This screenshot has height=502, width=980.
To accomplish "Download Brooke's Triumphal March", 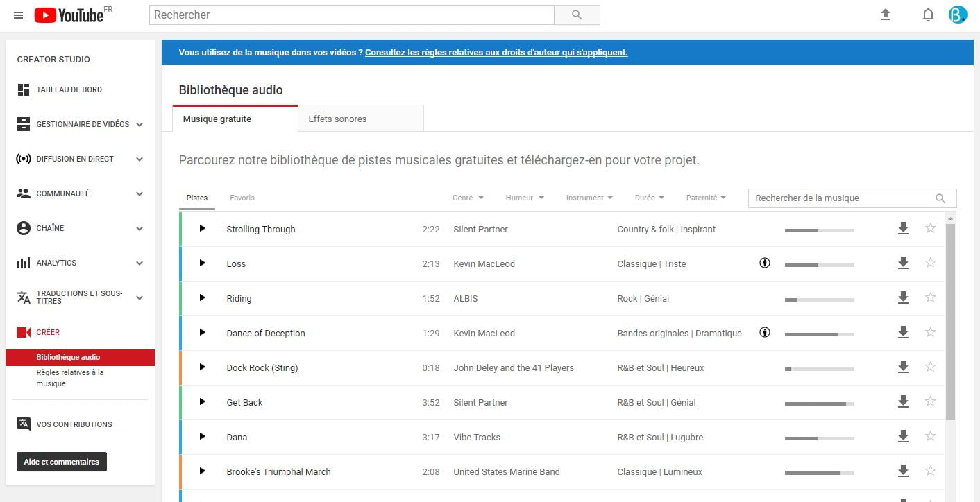I will click(x=903, y=471).
